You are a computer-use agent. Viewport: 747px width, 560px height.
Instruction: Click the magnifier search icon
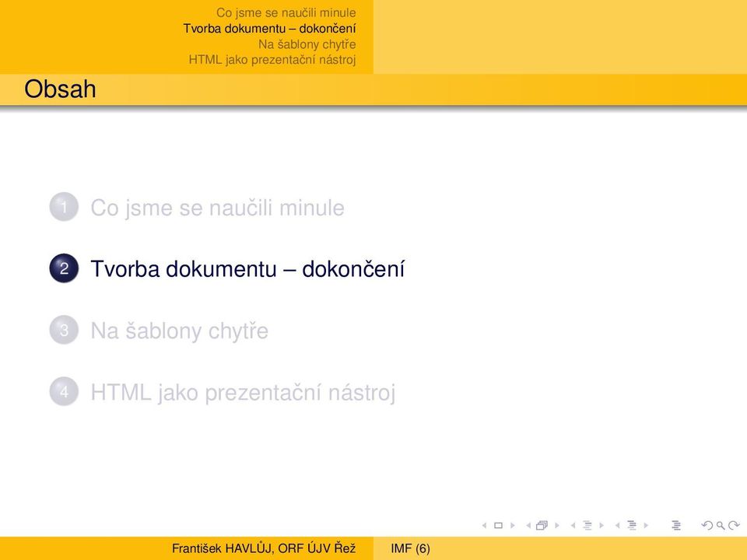click(721, 526)
